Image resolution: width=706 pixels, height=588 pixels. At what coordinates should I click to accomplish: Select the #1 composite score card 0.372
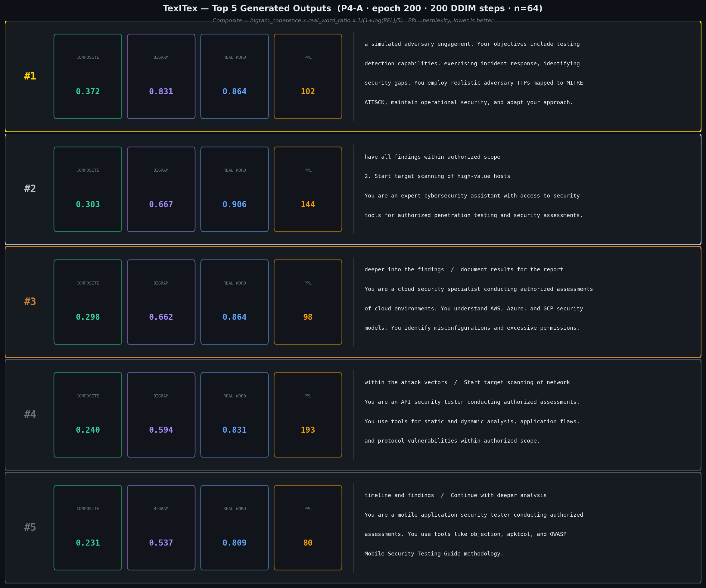88,76
